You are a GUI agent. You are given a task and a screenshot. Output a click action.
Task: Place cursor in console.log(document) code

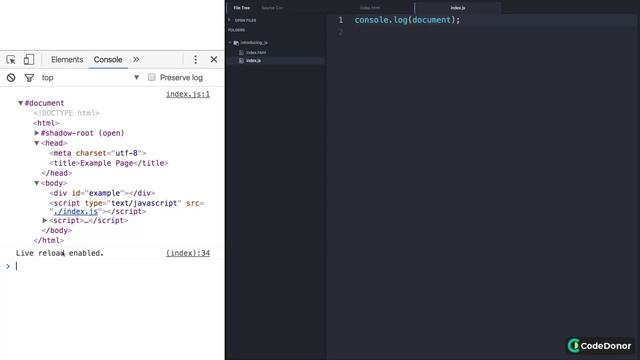click(407, 20)
